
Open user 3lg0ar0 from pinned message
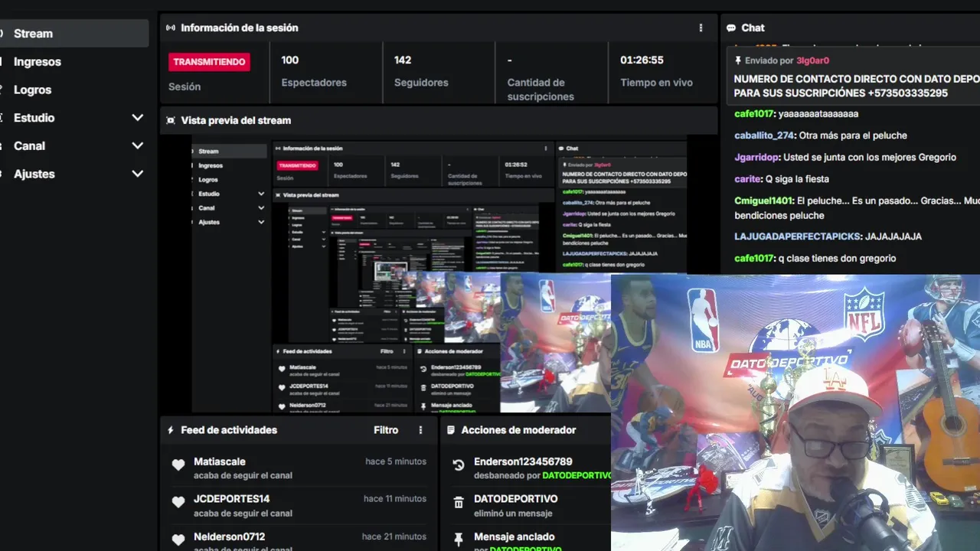(812, 60)
